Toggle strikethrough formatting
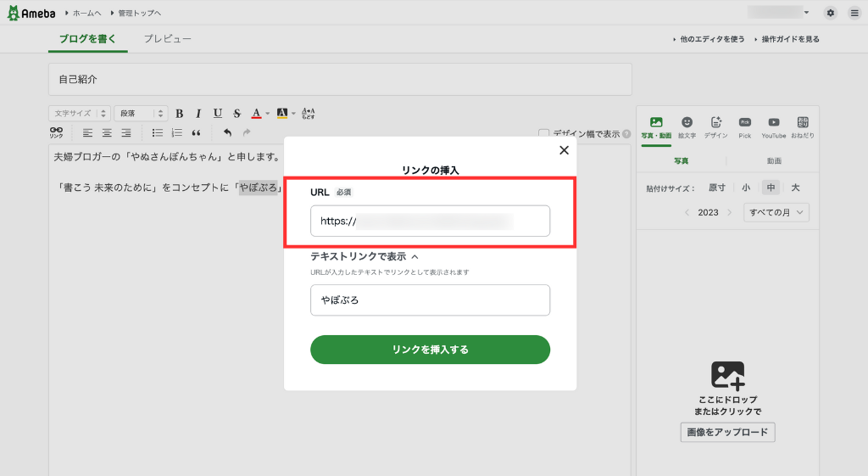 click(237, 114)
